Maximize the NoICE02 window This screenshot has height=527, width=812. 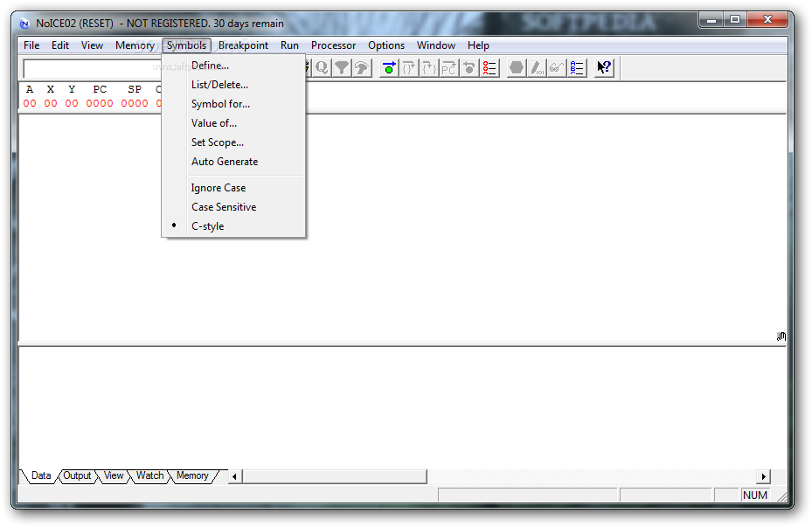coord(735,20)
